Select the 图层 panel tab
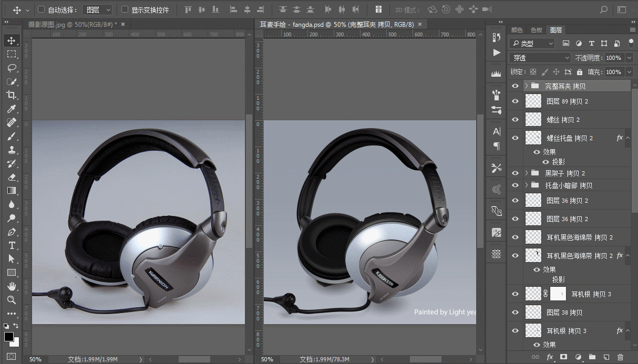Screen dimensions: 638x364 click(x=556, y=30)
